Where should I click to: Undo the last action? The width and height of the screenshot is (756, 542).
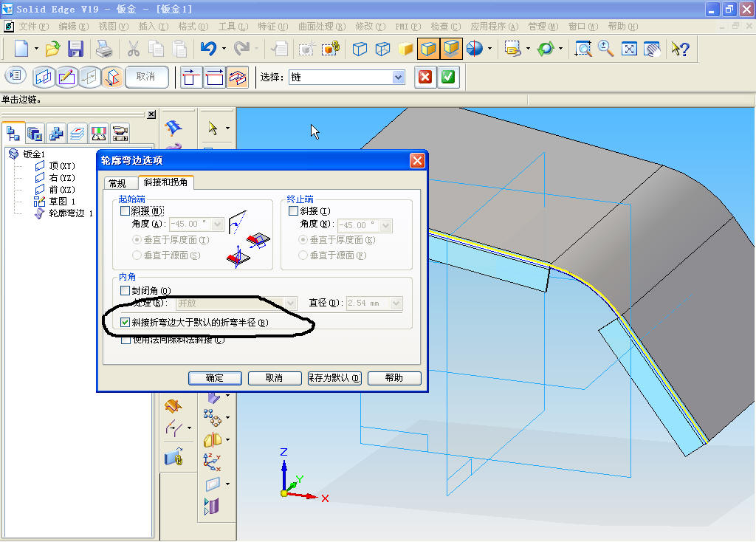coord(209,49)
